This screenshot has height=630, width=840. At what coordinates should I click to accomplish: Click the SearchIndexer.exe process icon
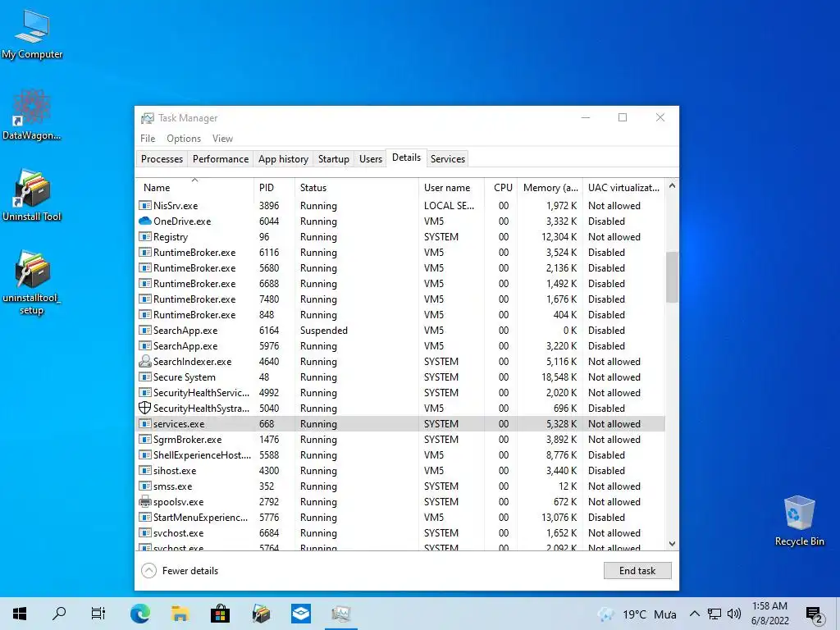(x=144, y=362)
